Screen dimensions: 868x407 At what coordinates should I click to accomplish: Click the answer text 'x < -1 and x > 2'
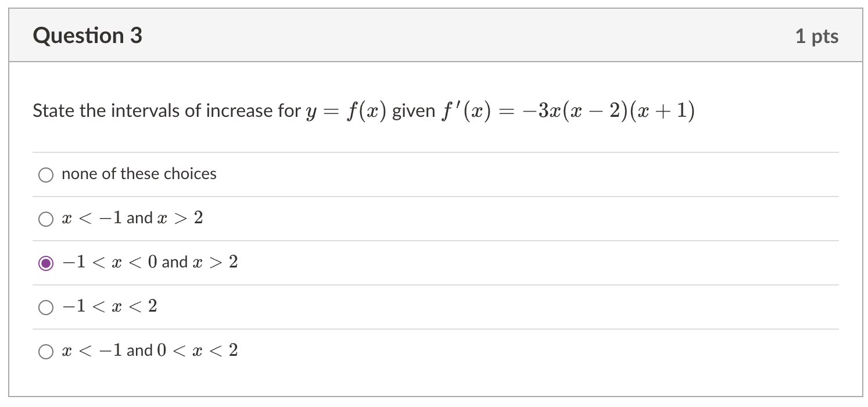[132, 218]
